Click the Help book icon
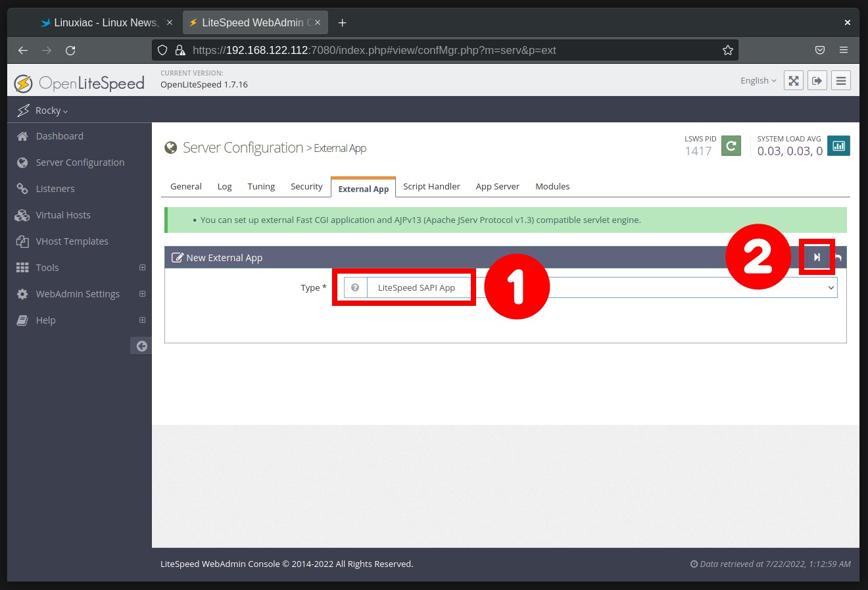868x590 pixels. [x=22, y=320]
